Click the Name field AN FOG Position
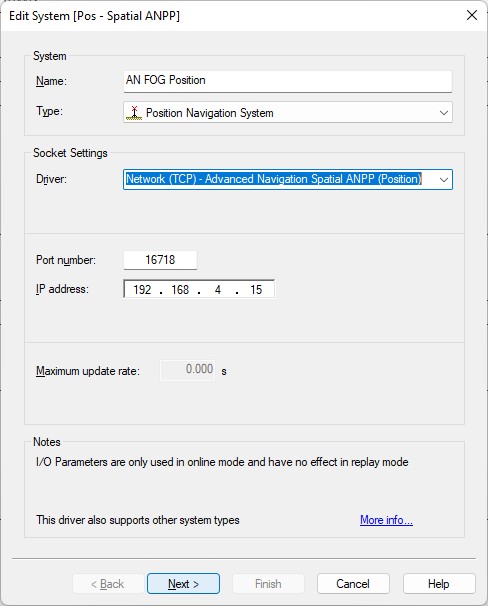 pos(288,81)
